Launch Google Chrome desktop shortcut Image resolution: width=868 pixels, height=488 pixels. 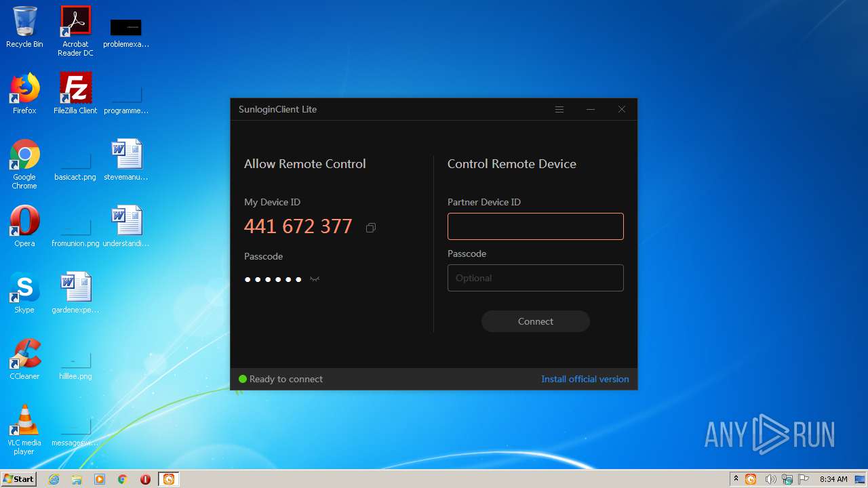click(24, 164)
